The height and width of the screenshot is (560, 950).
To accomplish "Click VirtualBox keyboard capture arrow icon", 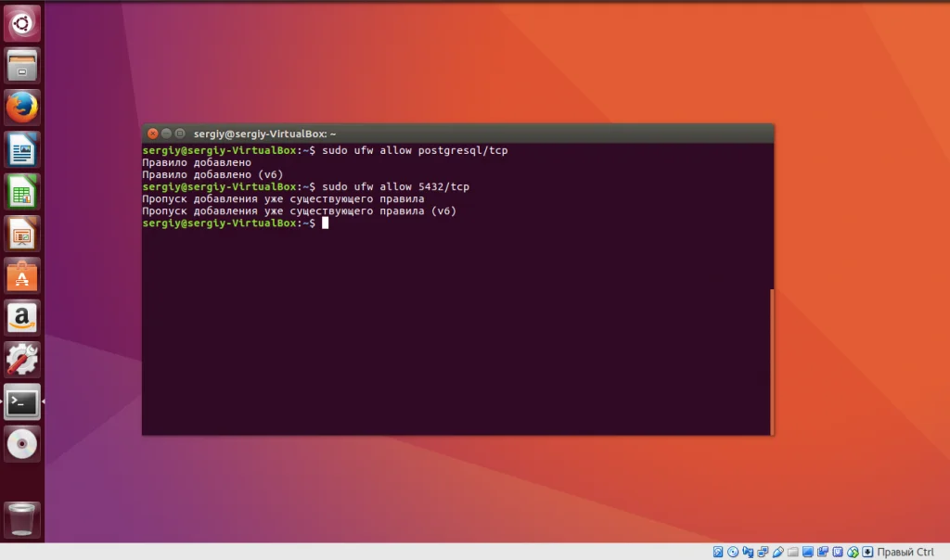I will (867, 552).
